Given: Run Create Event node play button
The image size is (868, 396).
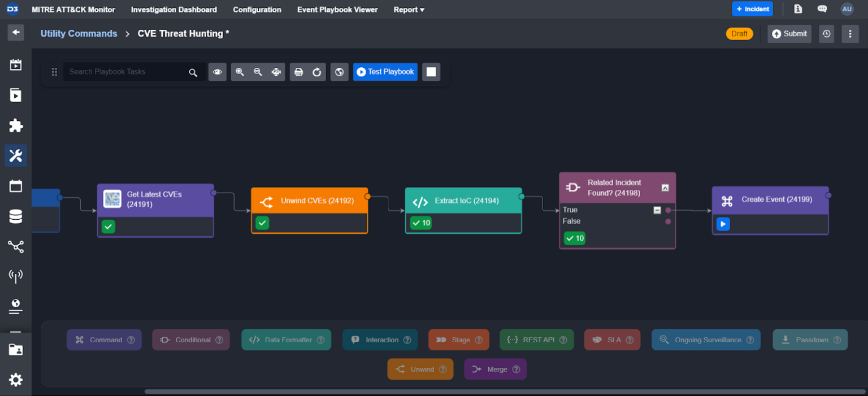Looking at the screenshot, I should [723, 224].
